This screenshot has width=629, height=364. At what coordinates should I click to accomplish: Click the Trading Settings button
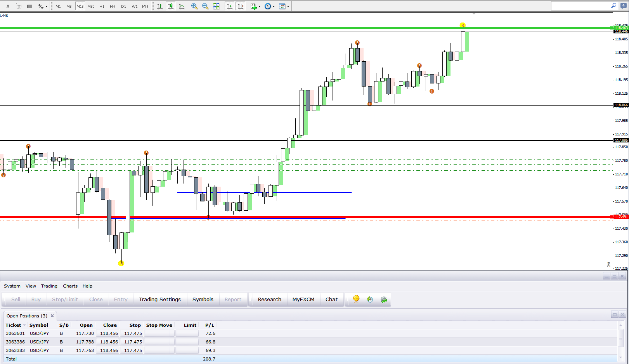click(x=160, y=299)
